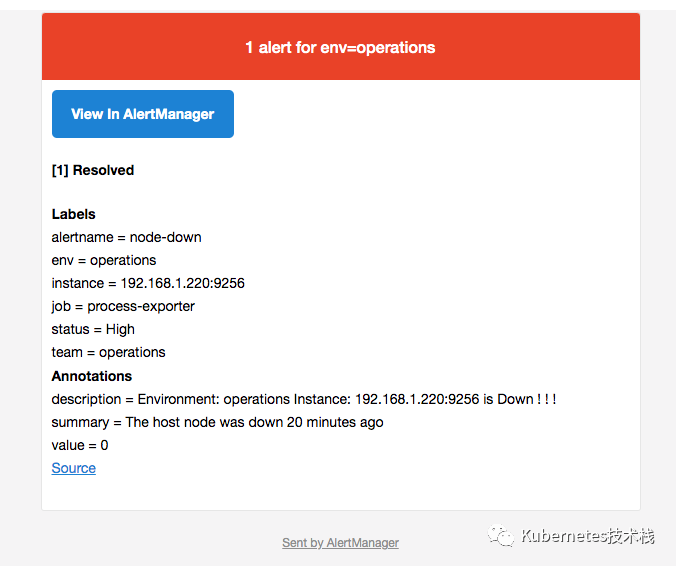Click the 'job = process-exporter' label line

pyautogui.click(x=123, y=306)
